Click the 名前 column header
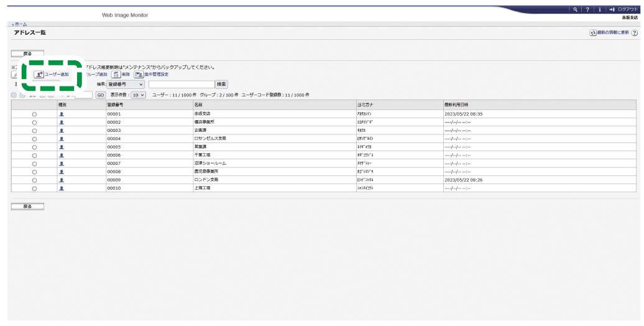Image resolution: width=644 pixels, height=326 pixels. 198,105
